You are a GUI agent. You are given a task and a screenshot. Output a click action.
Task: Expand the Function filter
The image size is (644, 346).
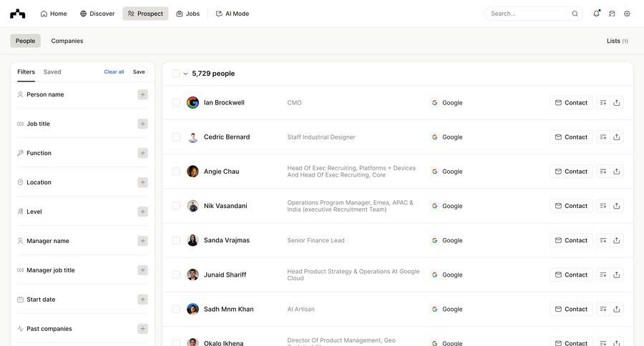[142, 153]
